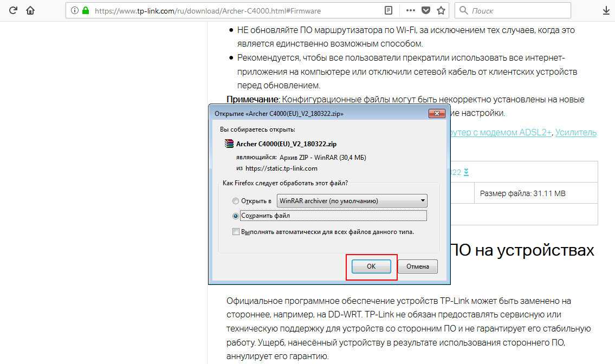
Task: Cancel dialog with Отмена button
Action: click(x=417, y=266)
